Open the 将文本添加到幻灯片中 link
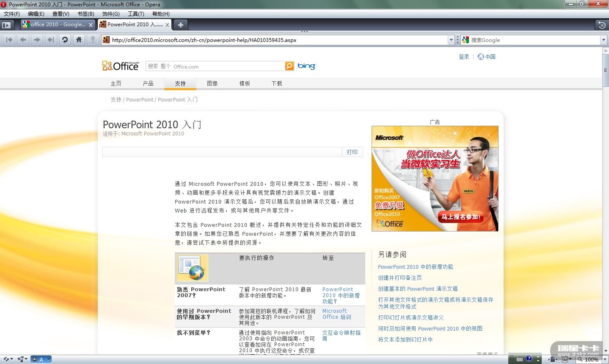The height and width of the screenshot is (364, 609). click(405, 339)
